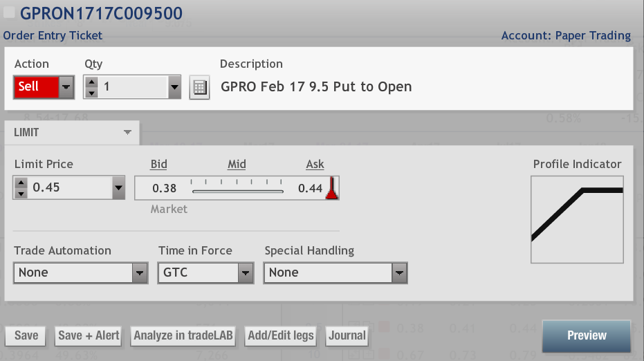The height and width of the screenshot is (361, 644).
Task: Change Time in Force from GTC
Action: [246, 273]
